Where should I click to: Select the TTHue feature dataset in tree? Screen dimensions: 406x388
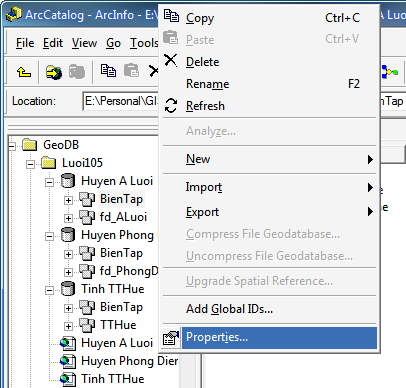click(x=118, y=325)
